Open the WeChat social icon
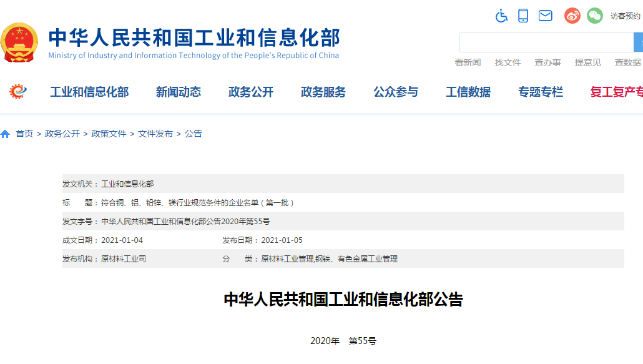This screenshot has height=364, width=643. point(595,16)
